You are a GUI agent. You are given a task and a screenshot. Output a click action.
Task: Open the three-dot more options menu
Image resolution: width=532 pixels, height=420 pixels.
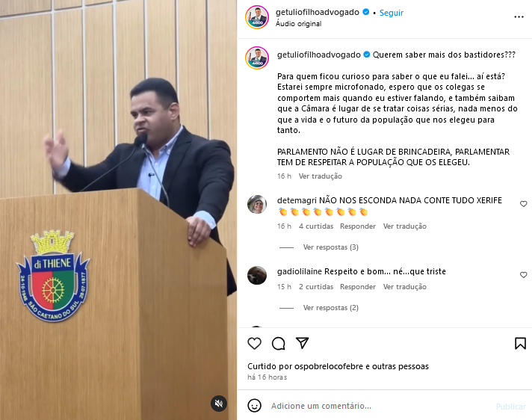[x=519, y=17]
